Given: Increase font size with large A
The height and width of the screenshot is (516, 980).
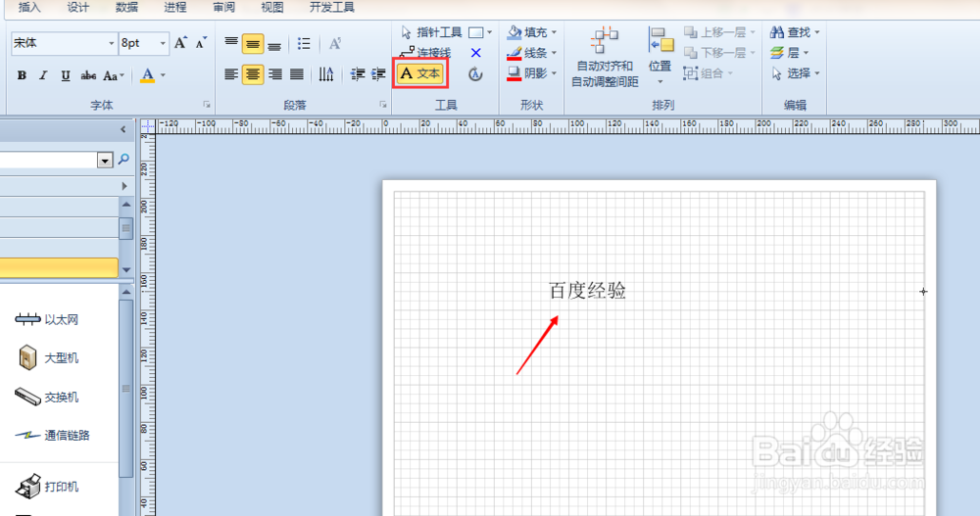Looking at the screenshot, I should [180, 43].
